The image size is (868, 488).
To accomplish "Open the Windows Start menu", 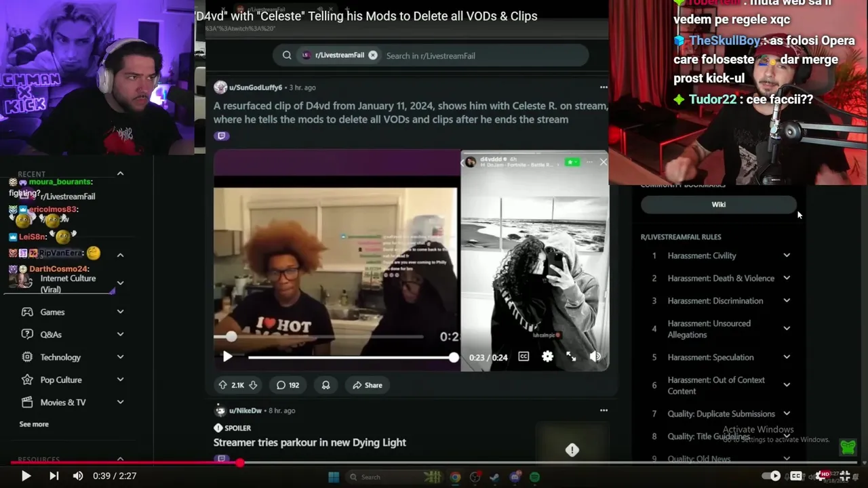I will pyautogui.click(x=334, y=477).
